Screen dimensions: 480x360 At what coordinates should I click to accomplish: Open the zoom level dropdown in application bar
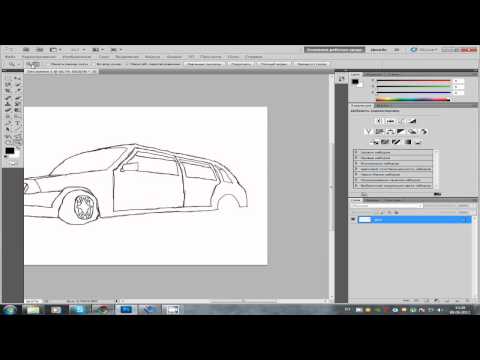point(78,50)
